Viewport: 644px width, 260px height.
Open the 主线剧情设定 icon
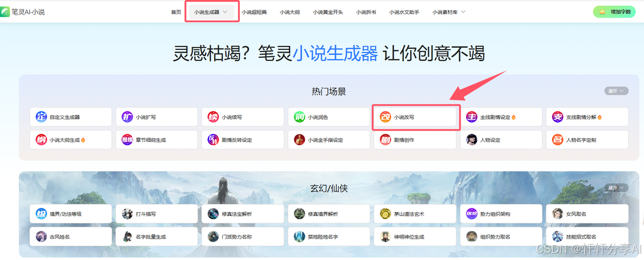coord(471,117)
